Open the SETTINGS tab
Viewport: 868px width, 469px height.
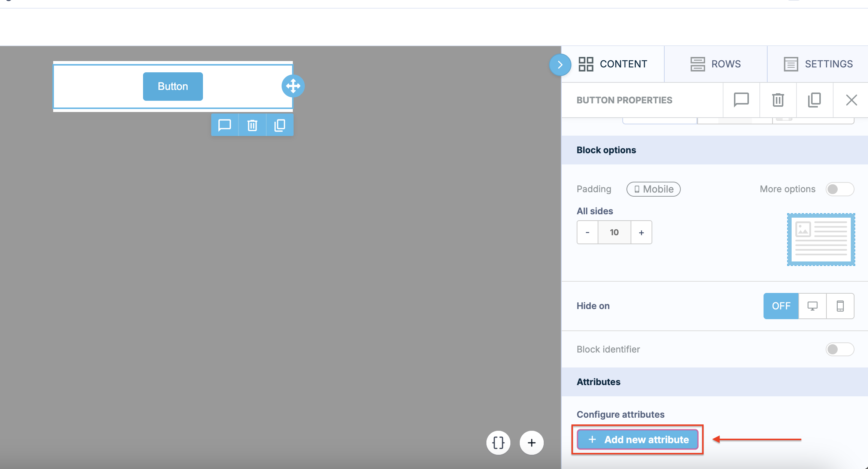click(818, 64)
